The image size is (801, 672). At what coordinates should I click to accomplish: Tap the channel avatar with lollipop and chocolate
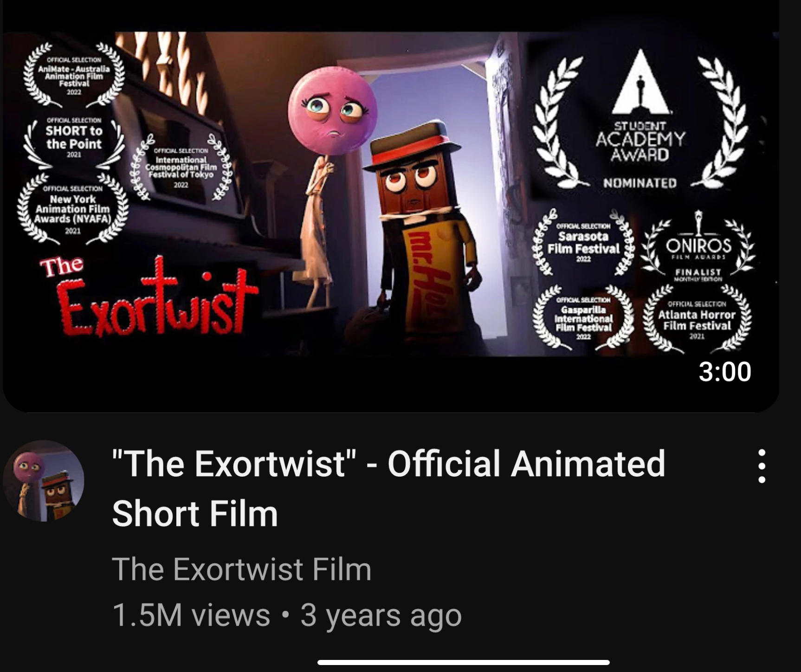coord(44,481)
